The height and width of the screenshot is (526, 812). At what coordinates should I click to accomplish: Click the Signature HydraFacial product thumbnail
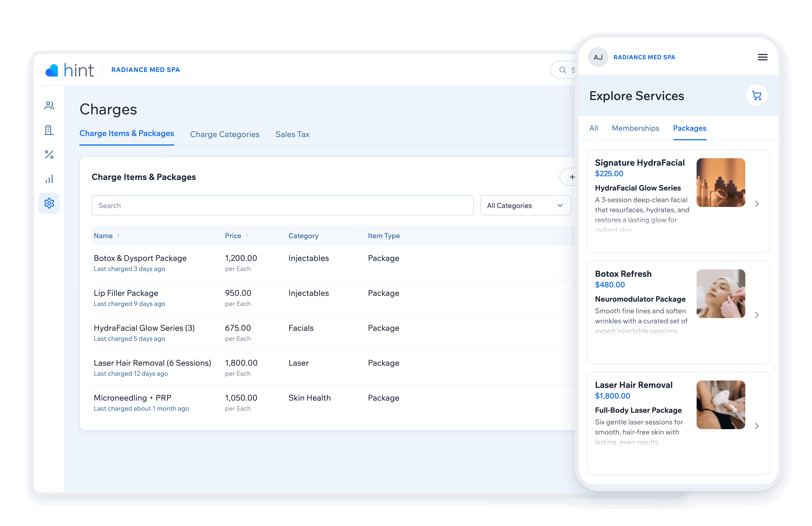tap(721, 183)
